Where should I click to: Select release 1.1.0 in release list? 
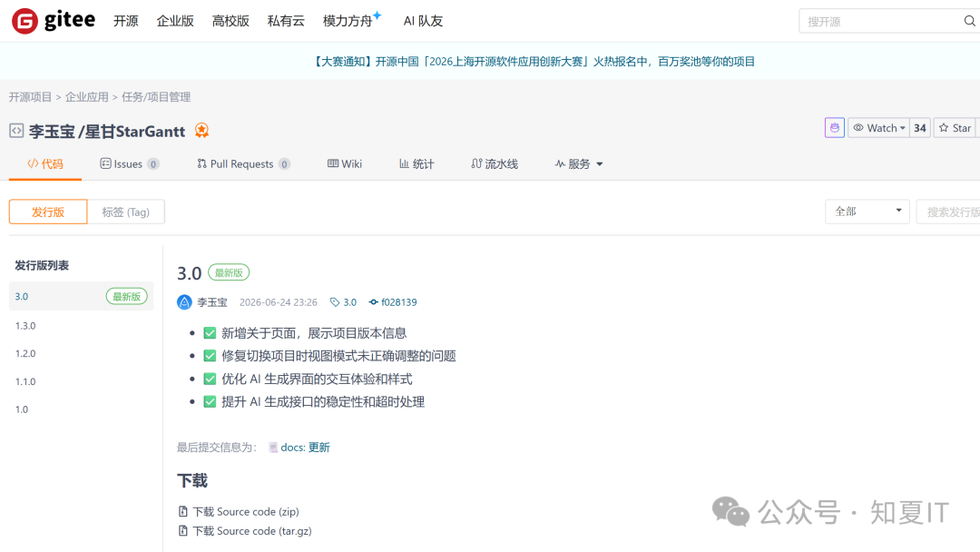(25, 381)
